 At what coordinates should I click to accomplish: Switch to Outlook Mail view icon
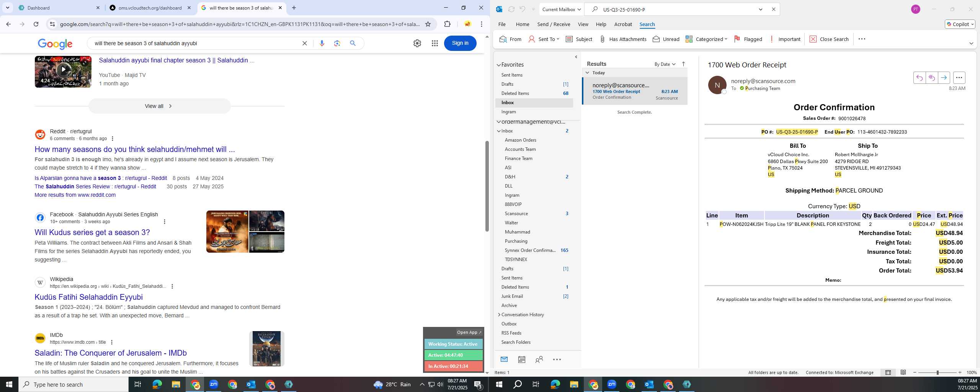[504, 359]
